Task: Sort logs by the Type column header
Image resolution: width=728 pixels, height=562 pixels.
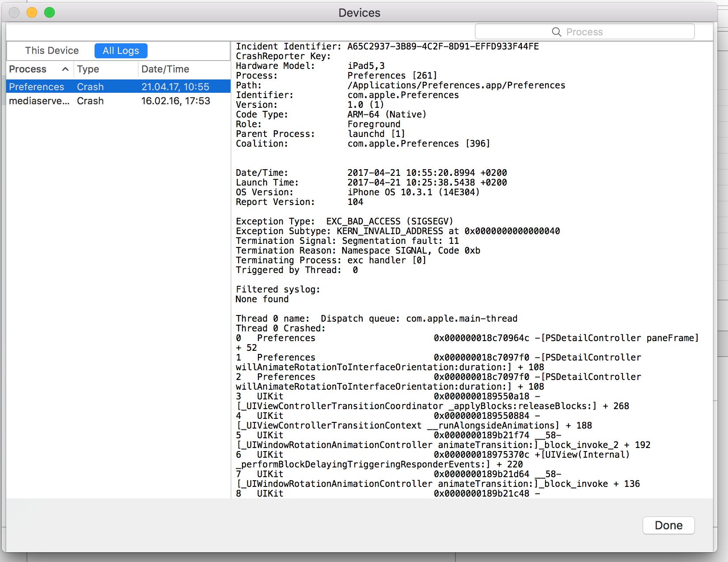Action: 88,69
